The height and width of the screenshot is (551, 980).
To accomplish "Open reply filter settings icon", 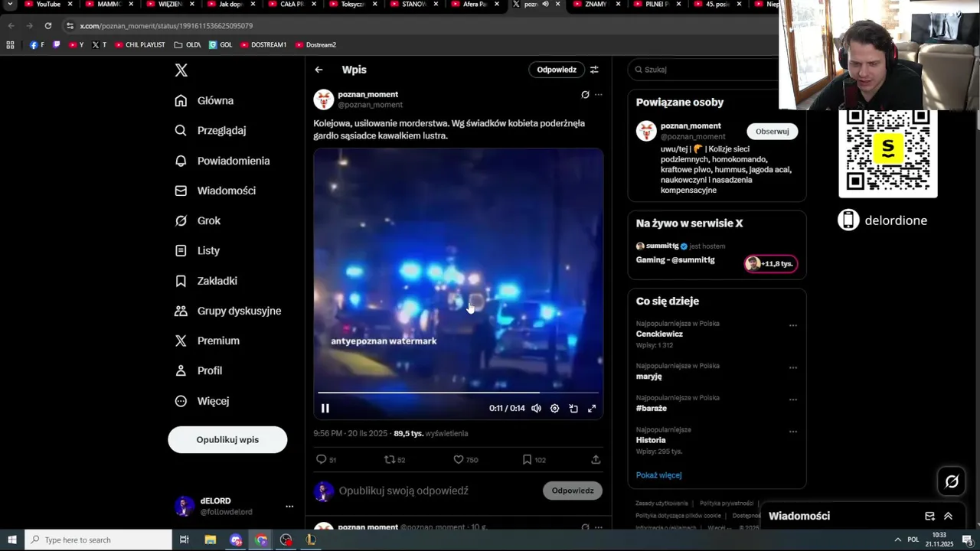I will point(594,70).
